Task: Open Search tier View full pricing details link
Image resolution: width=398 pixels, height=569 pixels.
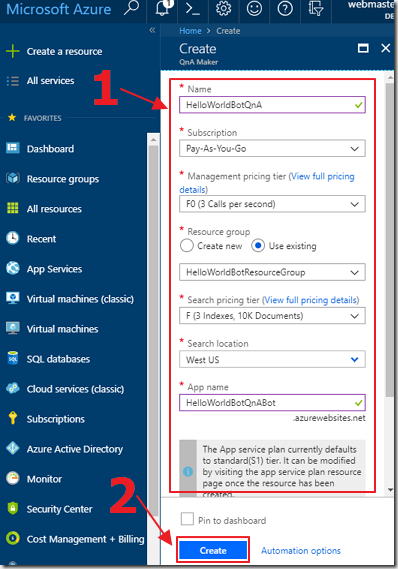Action: click(x=310, y=300)
